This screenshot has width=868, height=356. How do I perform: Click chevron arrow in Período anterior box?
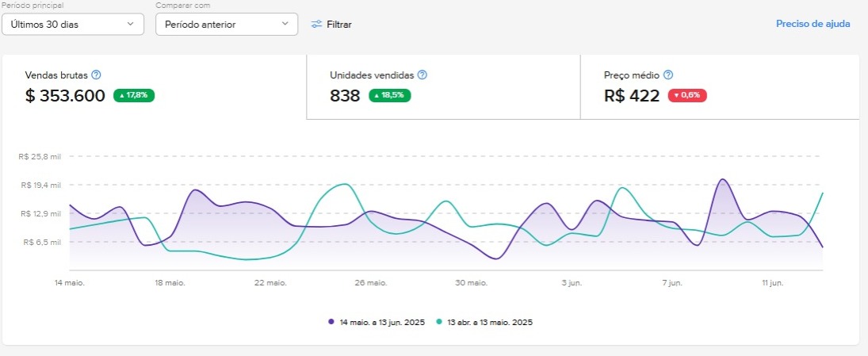point(285,25)
